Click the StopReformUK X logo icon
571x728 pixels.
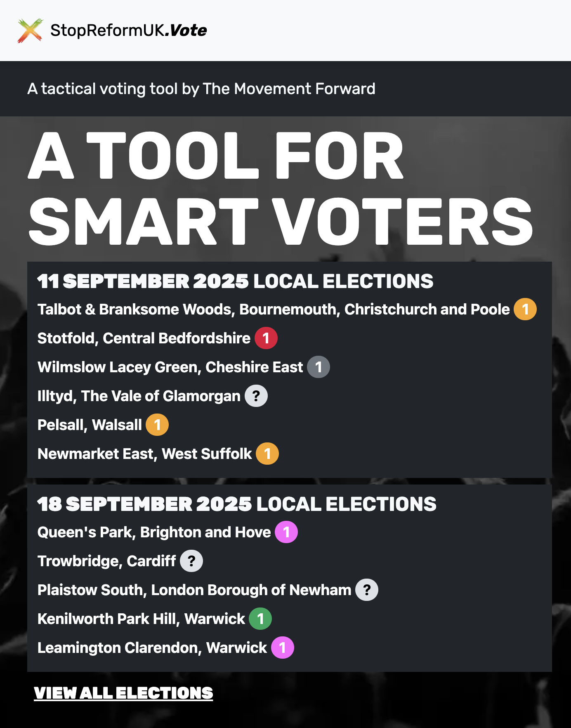point(30,31)
